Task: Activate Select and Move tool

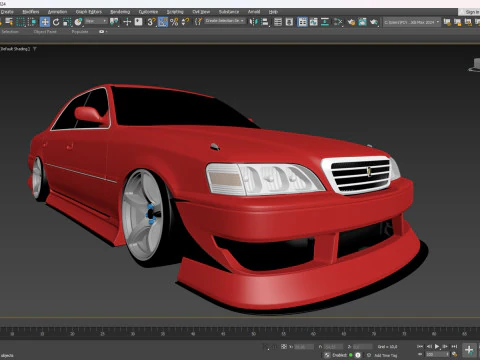Action: coord(45,22)
